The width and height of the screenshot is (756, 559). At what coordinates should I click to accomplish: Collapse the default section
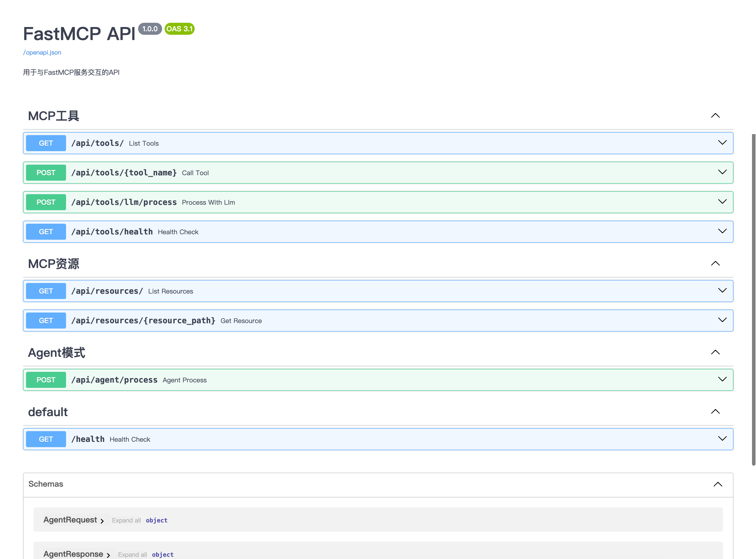pyautogui.click(x=715, y=411)
